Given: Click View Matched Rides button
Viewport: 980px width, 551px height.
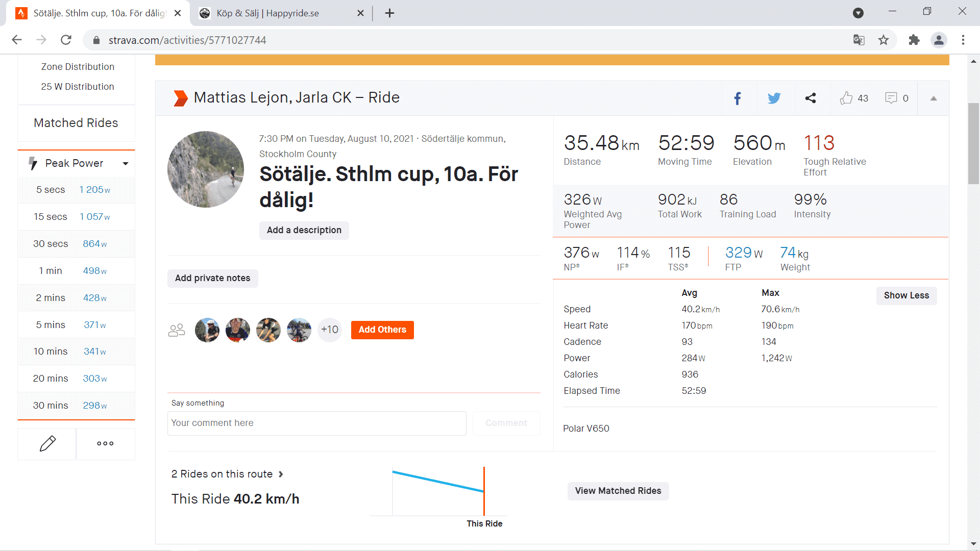Looking at the screenshot, I should point(618,491).
